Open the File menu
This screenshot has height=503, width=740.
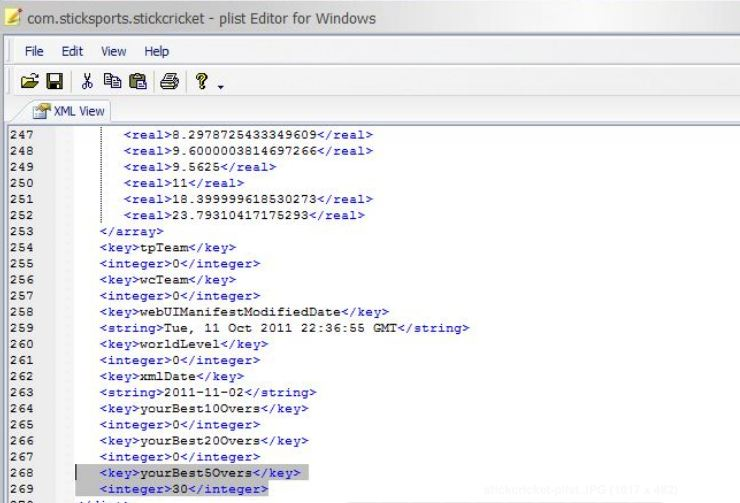tap(34, 51)
